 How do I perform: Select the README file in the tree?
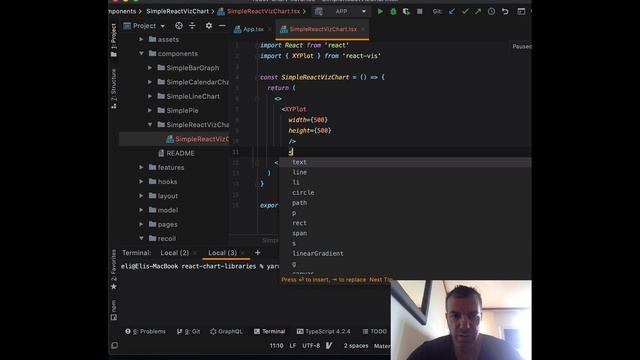(x=180, y=153)
